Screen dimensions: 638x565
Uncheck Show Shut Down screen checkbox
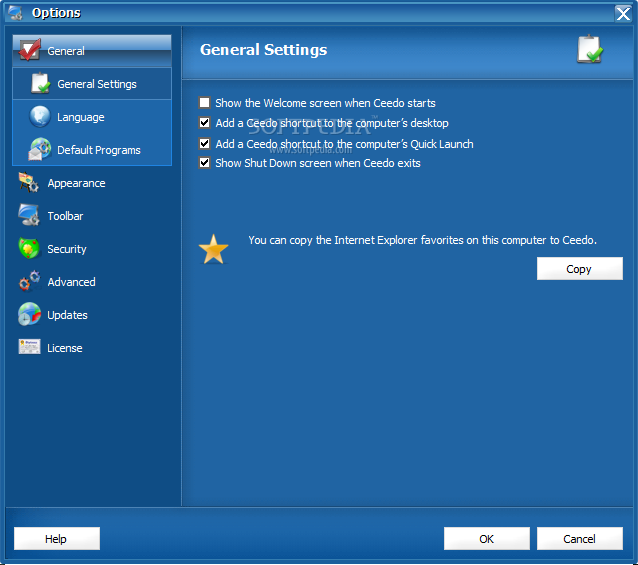204,163
